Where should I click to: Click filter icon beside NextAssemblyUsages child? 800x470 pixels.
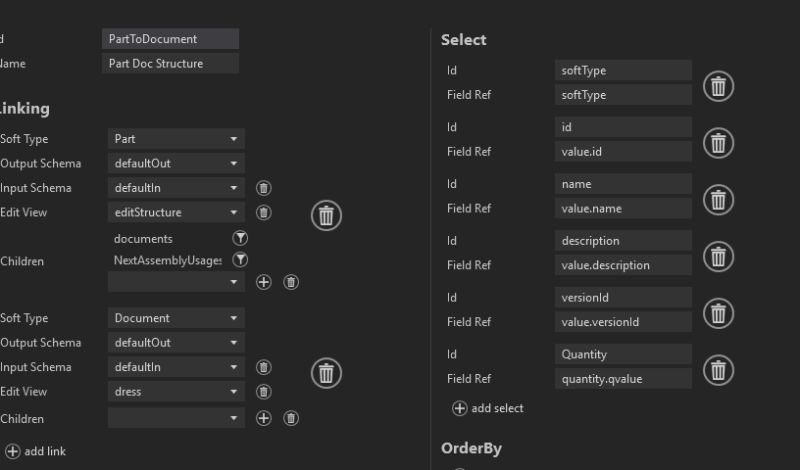tap(240, 260)
